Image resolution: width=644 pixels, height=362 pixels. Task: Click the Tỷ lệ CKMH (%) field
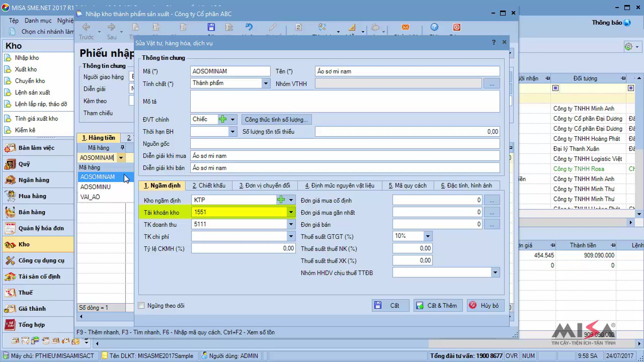click(x=243, y=248)
